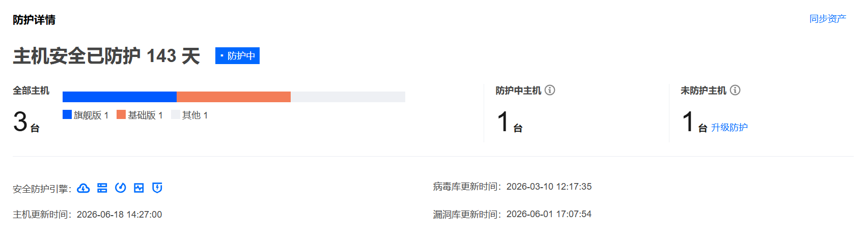Click the shield lightning engine icon

point(157,188)
